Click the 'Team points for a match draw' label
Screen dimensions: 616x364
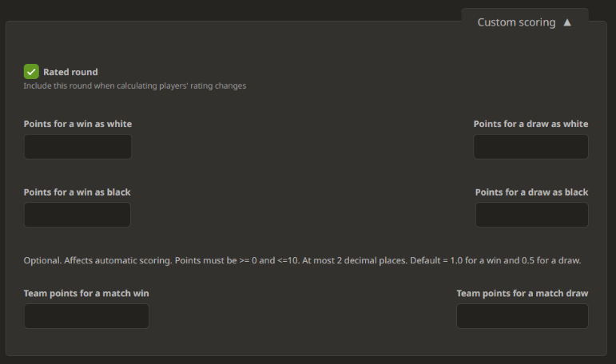coord(522,293)
